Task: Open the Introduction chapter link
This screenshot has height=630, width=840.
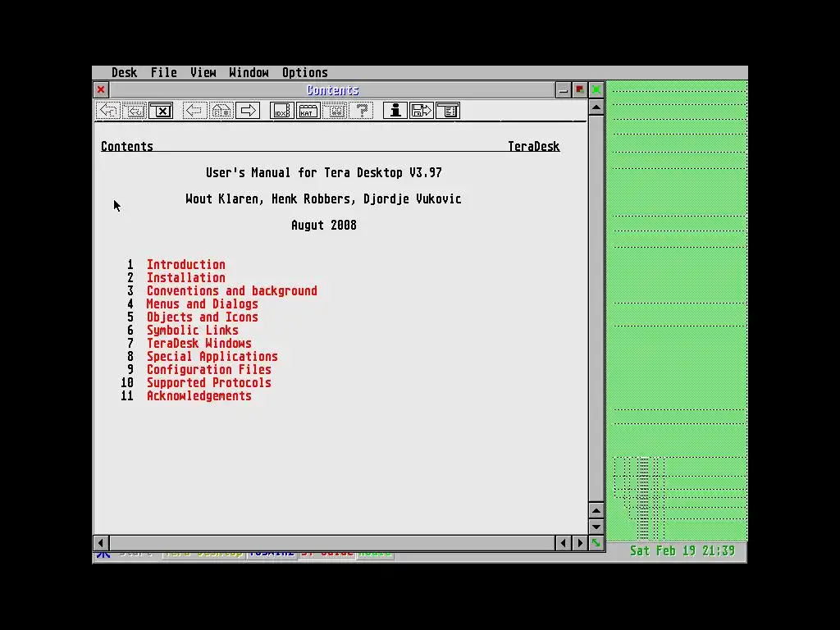Action: pos(186,265)
